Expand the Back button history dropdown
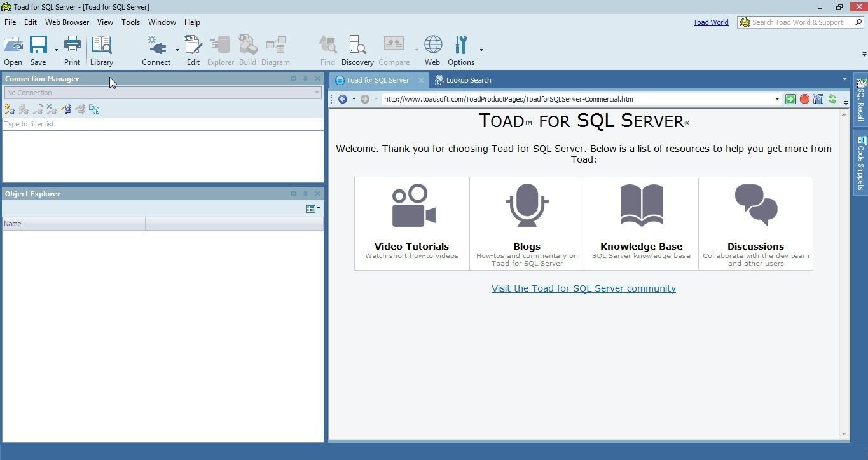The image size is (868, 460). point(354,99)
